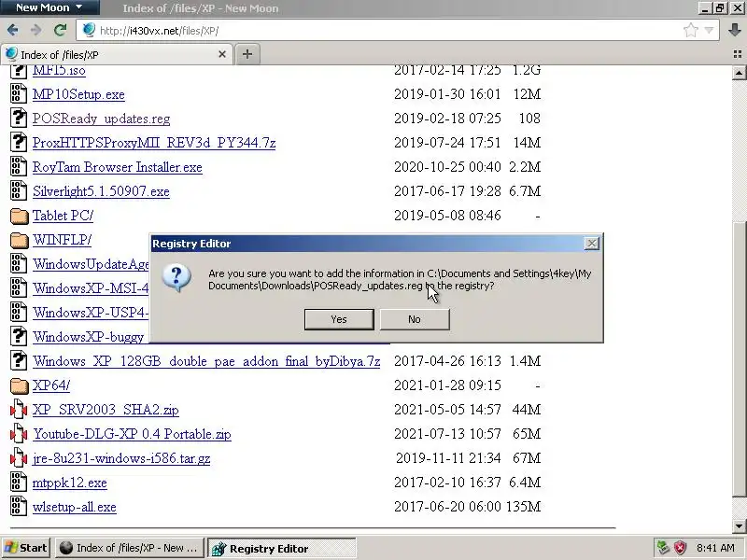Click the address bar URL field
This screenshot has height=560, width=747.
(x=381, y=31)
